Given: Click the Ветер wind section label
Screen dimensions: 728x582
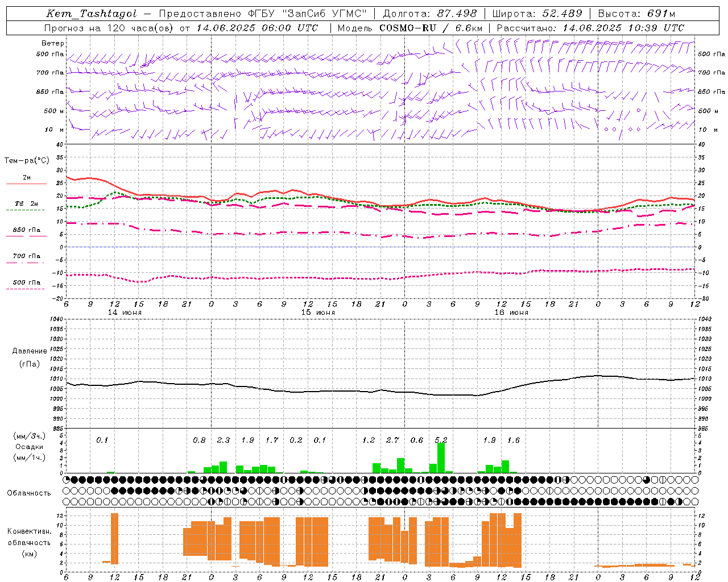Looking at the screenshot, I should pos(53,43).
